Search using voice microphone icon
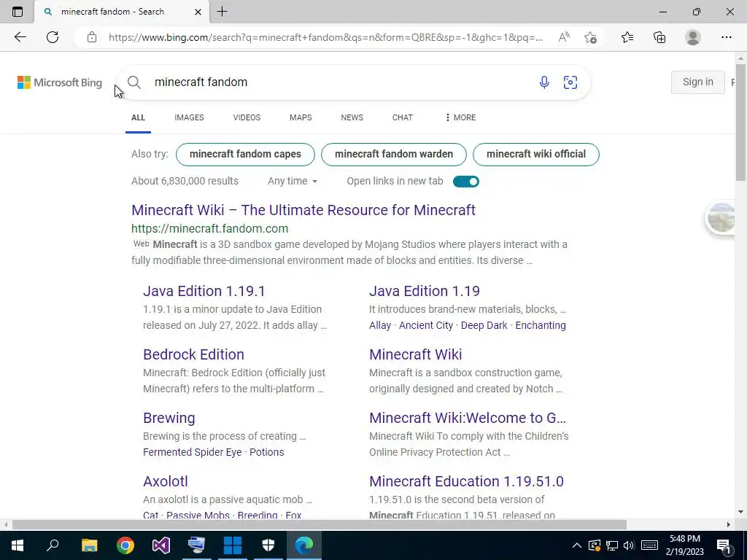The width and height of the screenshot is (747, 560). click(x=544, y=82)
